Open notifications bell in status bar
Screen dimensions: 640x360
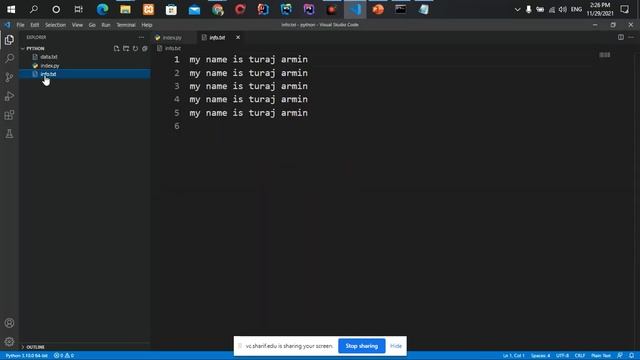pyautogui.click(x=631, y=356)
